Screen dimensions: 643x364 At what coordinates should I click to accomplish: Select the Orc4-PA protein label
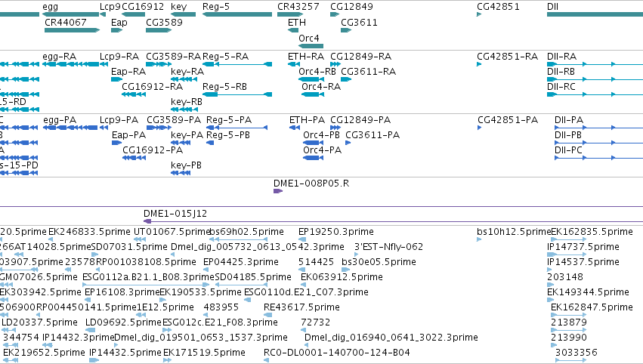click(323, 150)
